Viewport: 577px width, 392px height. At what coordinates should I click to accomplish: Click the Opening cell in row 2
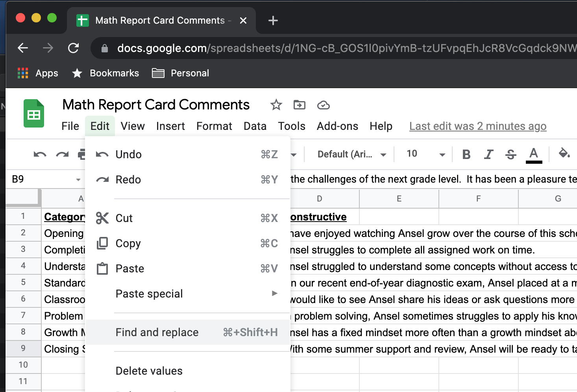coord(64,233)
